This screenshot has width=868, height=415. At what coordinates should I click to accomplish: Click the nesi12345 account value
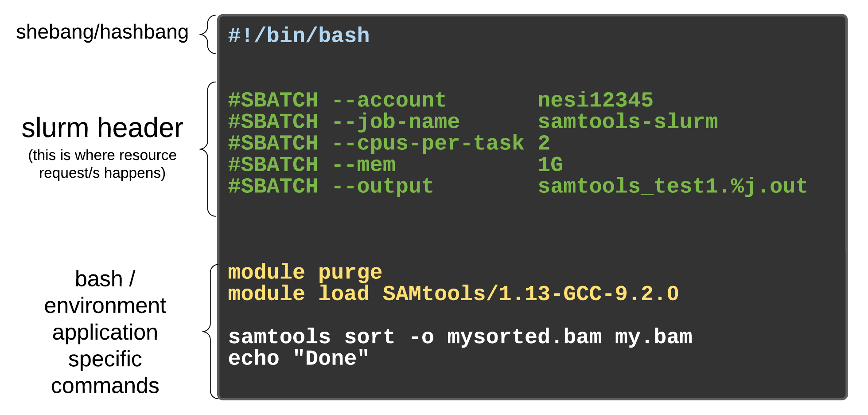596,100
